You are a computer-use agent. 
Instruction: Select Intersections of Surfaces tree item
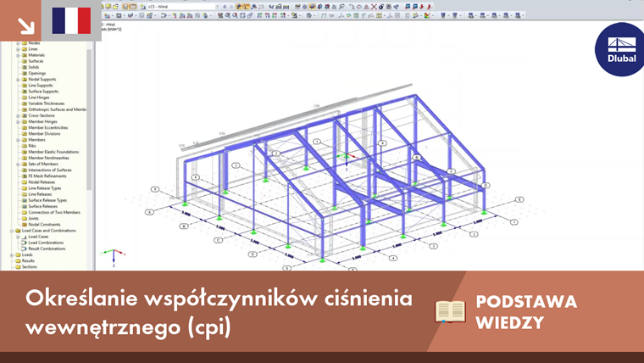tap(50, 170)
